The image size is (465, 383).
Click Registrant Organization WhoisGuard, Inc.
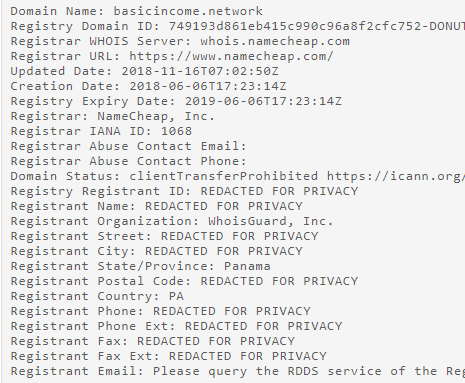point(271,221)
